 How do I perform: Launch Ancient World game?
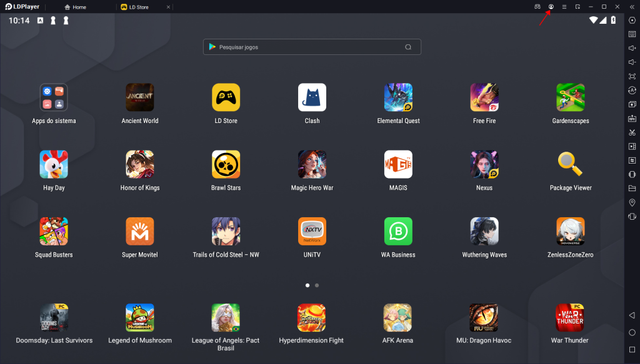pos(139,97)
